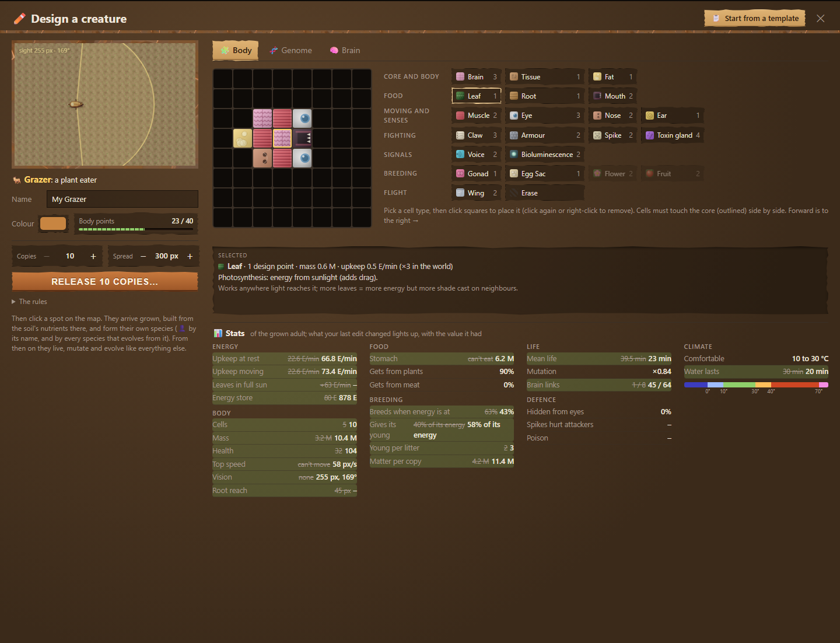The image size is (840, 643).
Task: Click the creature sight preview map
Action: click(105, 104)
